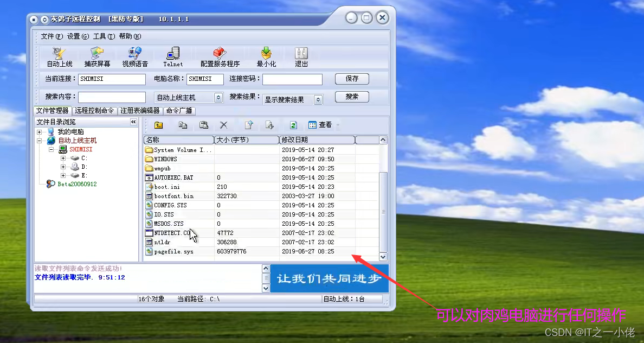This screenshot has width=644, height=343.
Task: Sort by the 名称 column header
Action: (179, 140)
